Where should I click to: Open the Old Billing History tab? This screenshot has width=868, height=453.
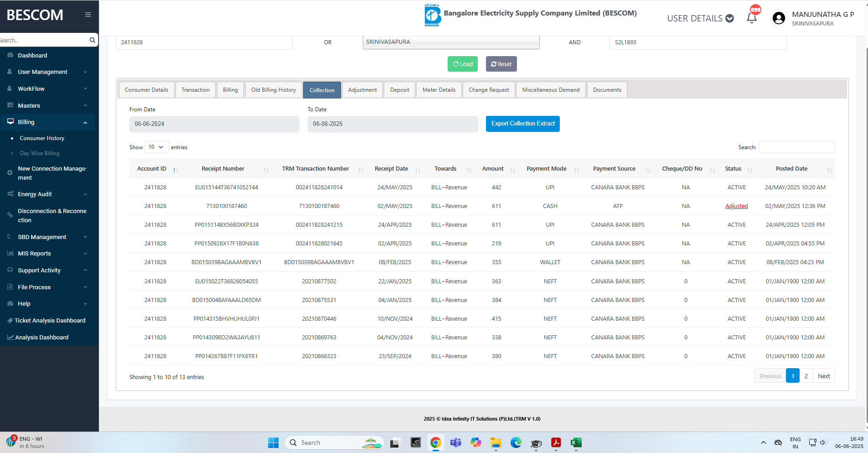pyautogui.click(x=274, y=90)
